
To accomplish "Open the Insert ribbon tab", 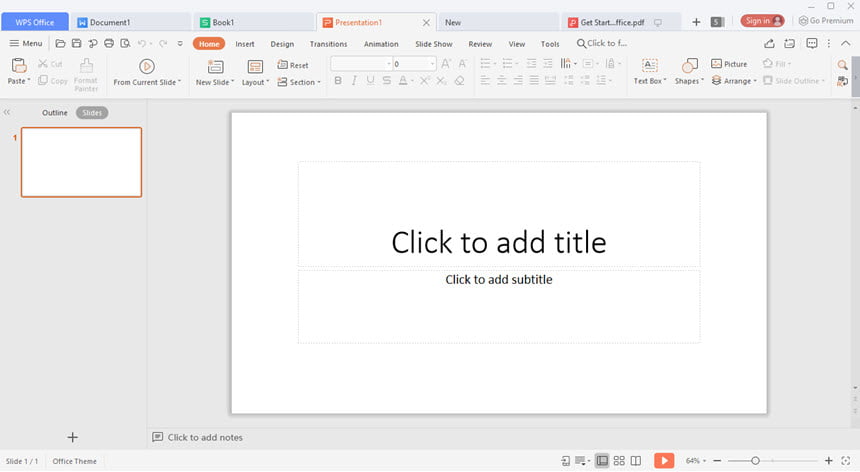I will [245, 44].
